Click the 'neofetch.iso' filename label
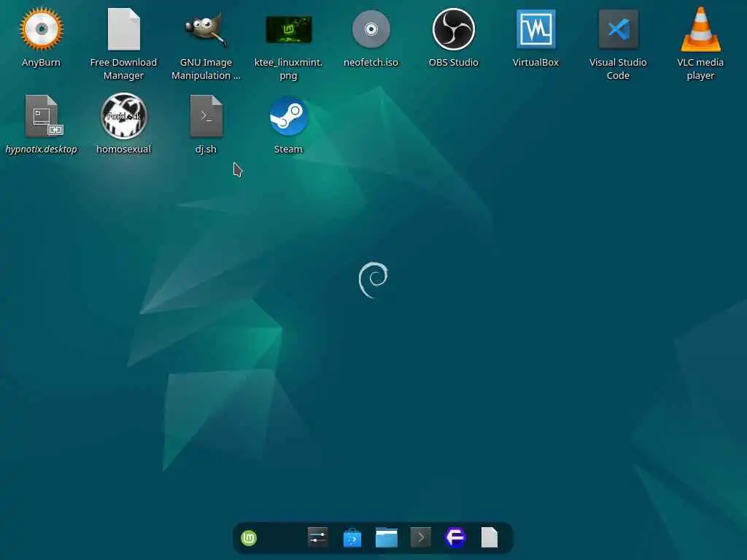The height and width of the screenshot is (560, 747). [x=371, y=63]
